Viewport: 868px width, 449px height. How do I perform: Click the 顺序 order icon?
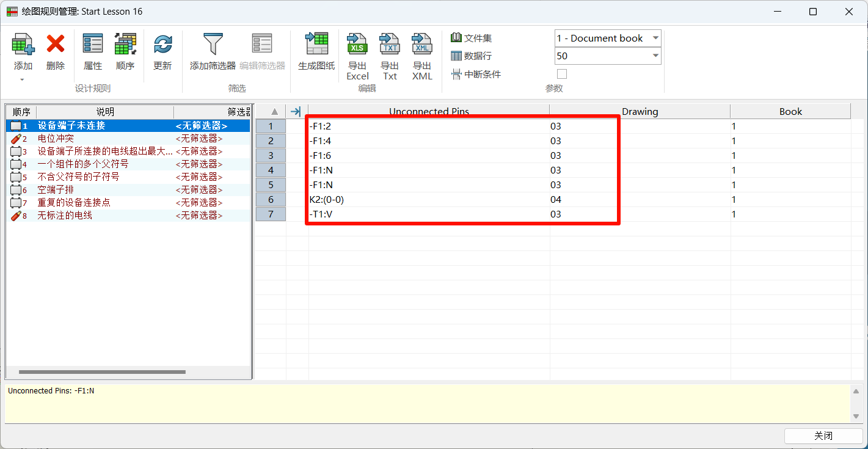pyautogui.click(x=125, y=45)
